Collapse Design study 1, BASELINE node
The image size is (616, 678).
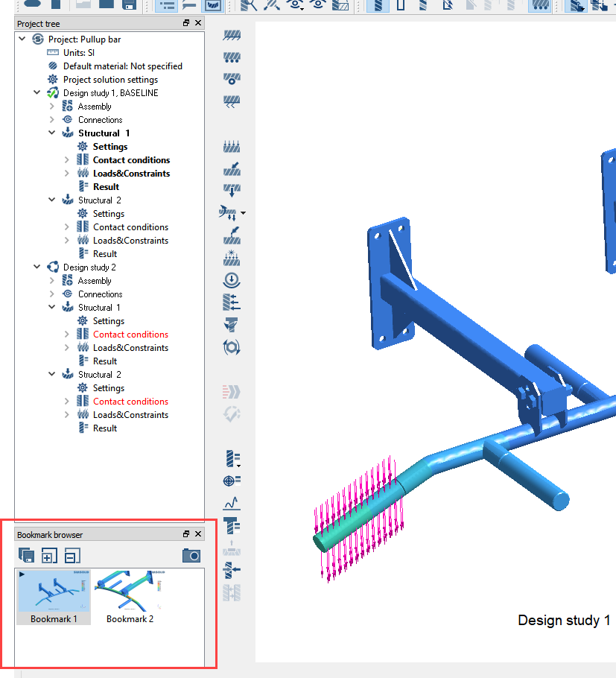[37, 92]
